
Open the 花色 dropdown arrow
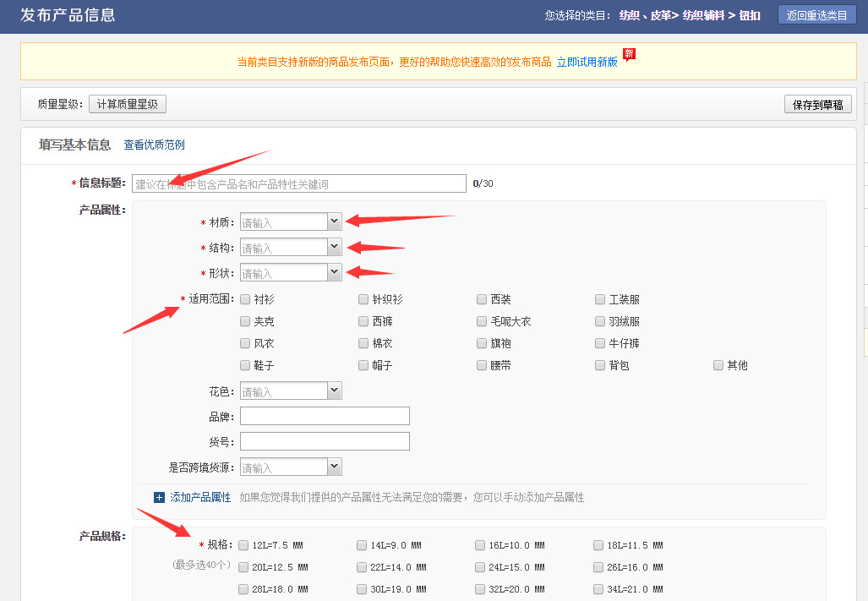tap(335, 391)
